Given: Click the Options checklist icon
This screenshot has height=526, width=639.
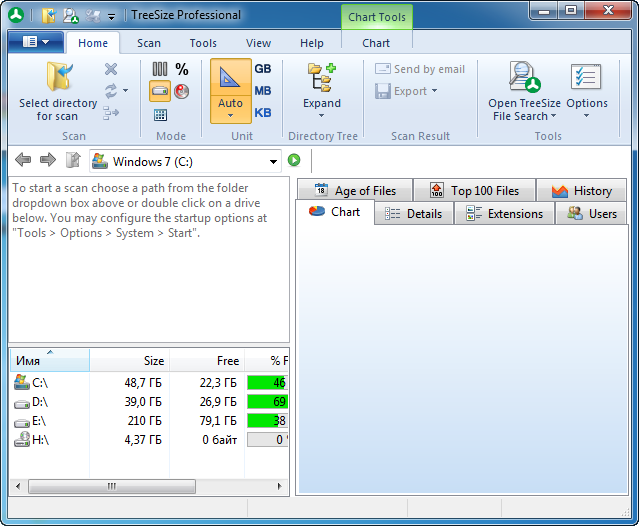Looking at the screenshot, I should click(x=586, y=77).
